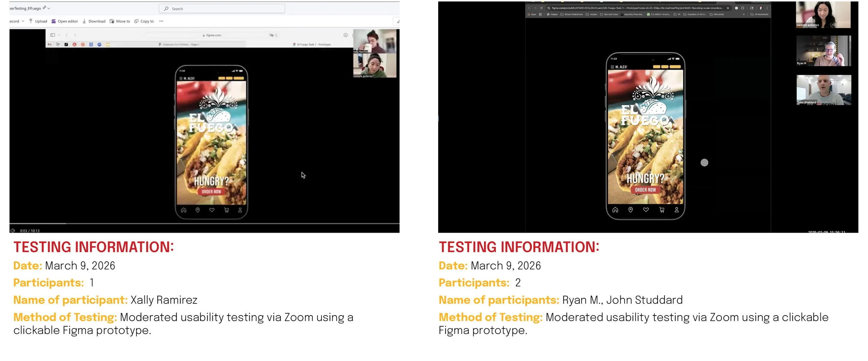Viewport: 868px width, 361px height.
Task: Open recipes bookmark folder
Action: [x=592, y=15]
